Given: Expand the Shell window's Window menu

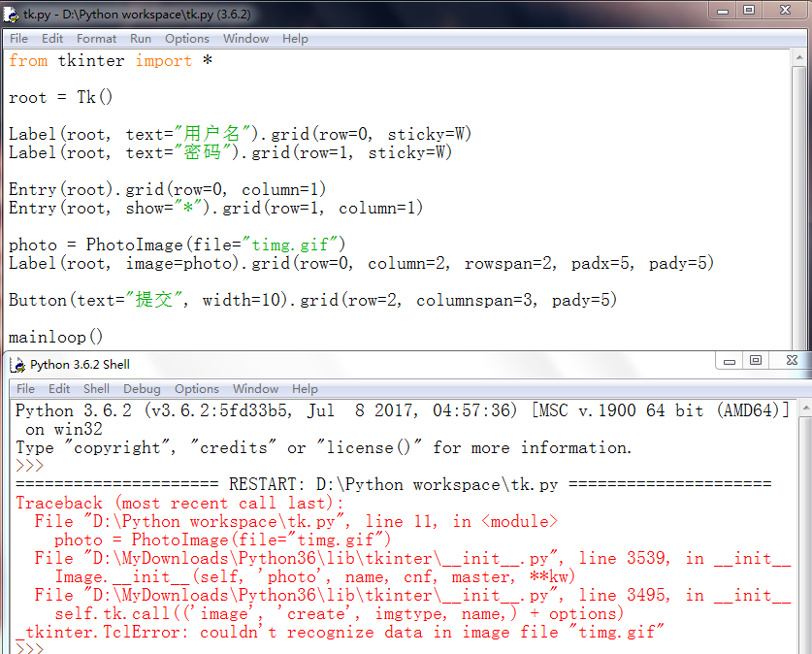Looking at the screenshot, I should [255, 388].
